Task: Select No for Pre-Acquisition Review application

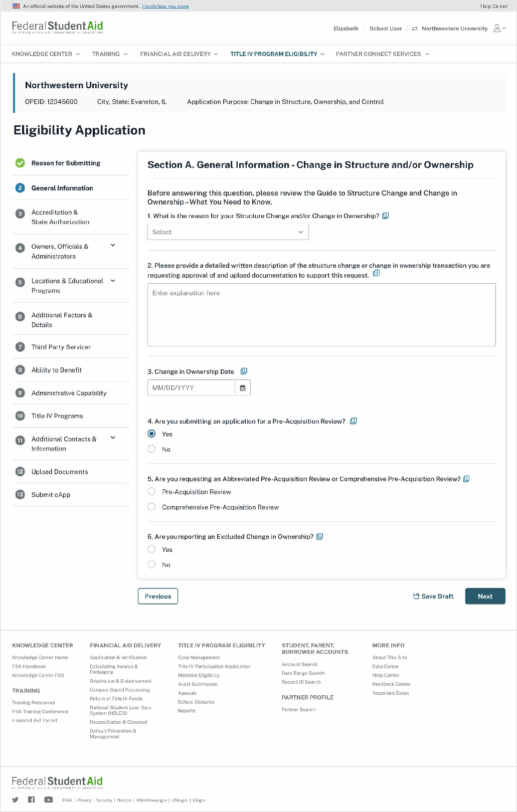Action: click(x=151, y=449)
